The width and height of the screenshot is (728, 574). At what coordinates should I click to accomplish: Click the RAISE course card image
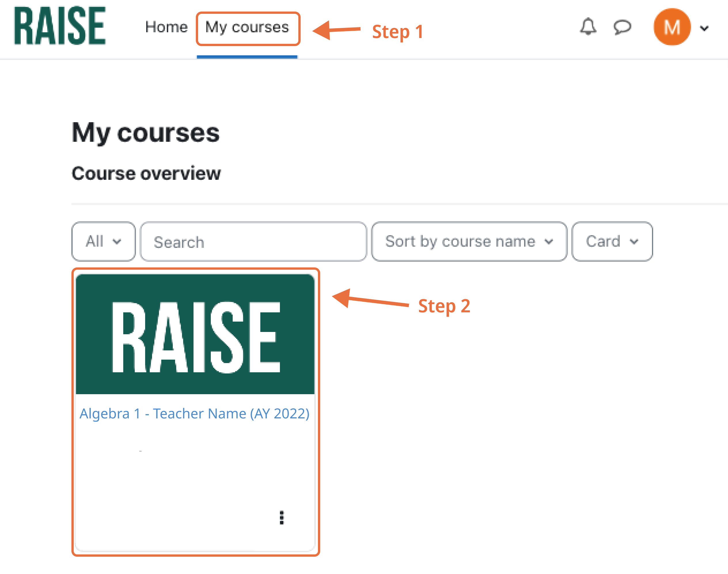pos(195,334)
